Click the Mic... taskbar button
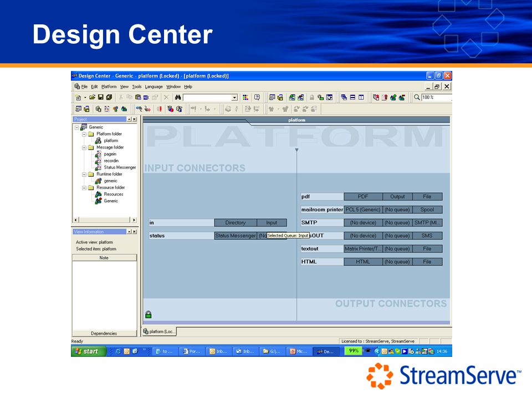 pos(299,351)
